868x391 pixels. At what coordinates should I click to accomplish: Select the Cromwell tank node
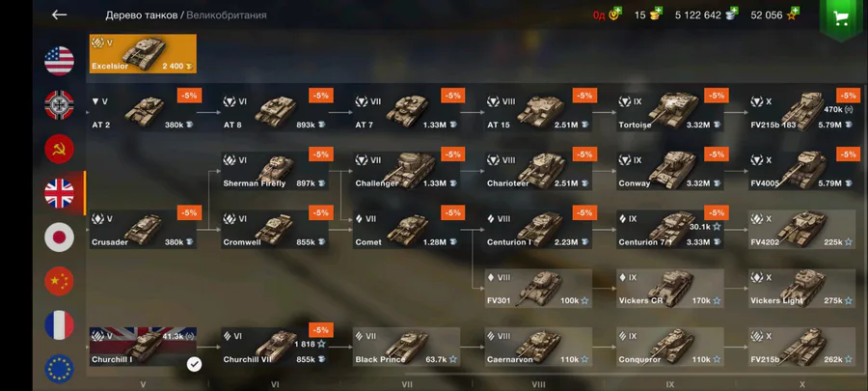[x=275, y=229]
